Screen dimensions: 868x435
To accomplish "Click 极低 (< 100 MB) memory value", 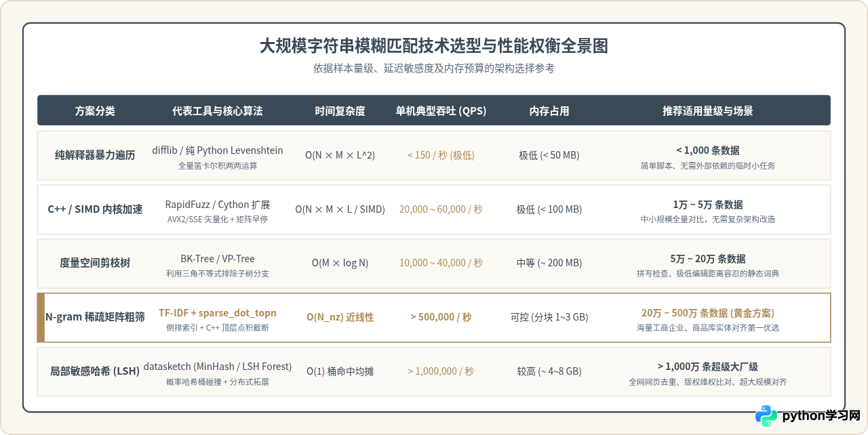I will (549, 209).
